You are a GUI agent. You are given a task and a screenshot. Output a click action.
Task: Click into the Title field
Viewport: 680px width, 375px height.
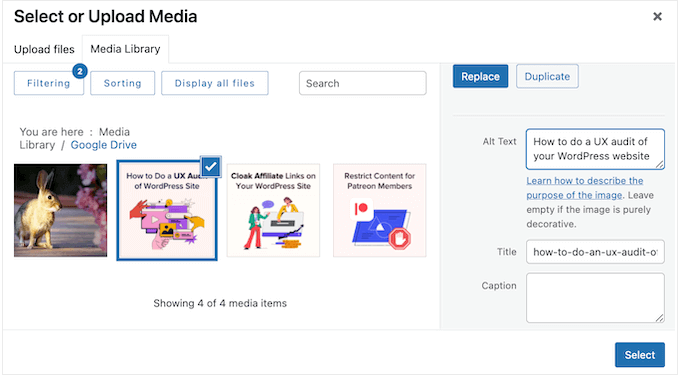pyautogui.click(x=595, y=252)
